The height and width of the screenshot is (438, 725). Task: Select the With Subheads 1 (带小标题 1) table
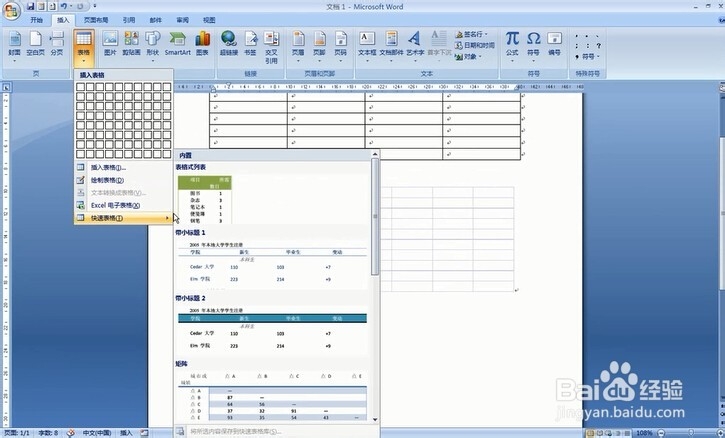coord(272,265)
